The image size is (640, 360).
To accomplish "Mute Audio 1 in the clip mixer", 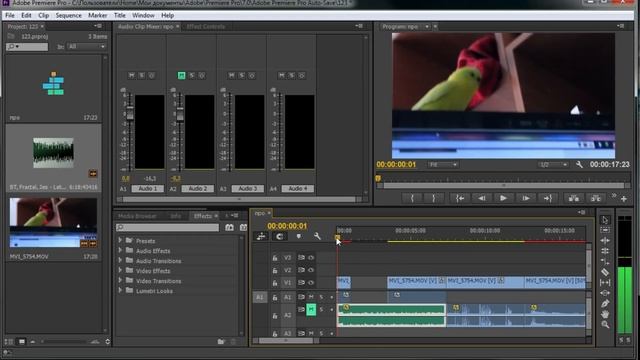I will coord(131,76).
